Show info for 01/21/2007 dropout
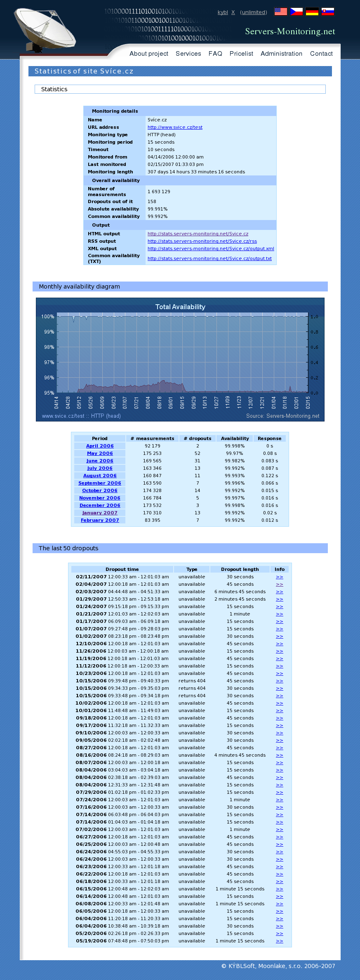 280,614
